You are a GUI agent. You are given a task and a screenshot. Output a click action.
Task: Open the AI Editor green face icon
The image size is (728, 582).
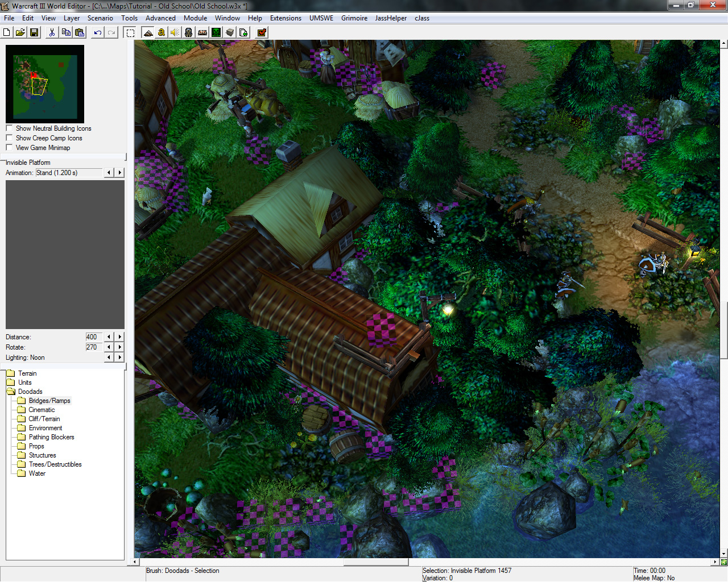coord(216,32)
